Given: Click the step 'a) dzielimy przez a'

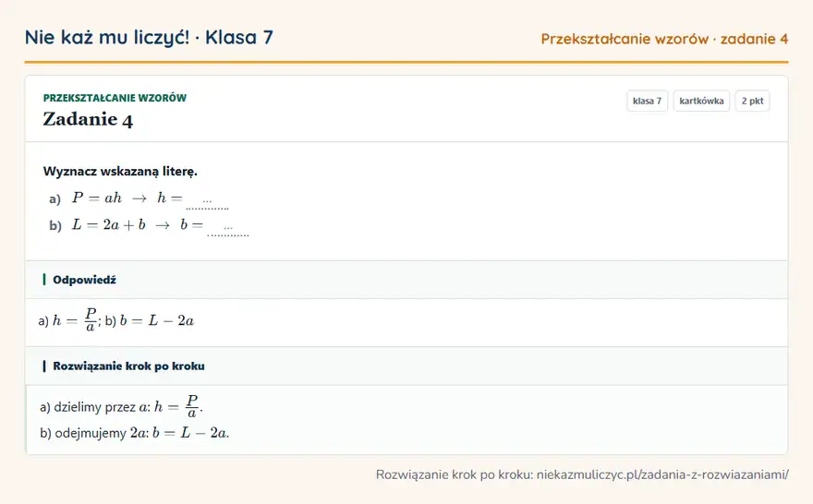Looking at the screenshot, I should 121,406.
